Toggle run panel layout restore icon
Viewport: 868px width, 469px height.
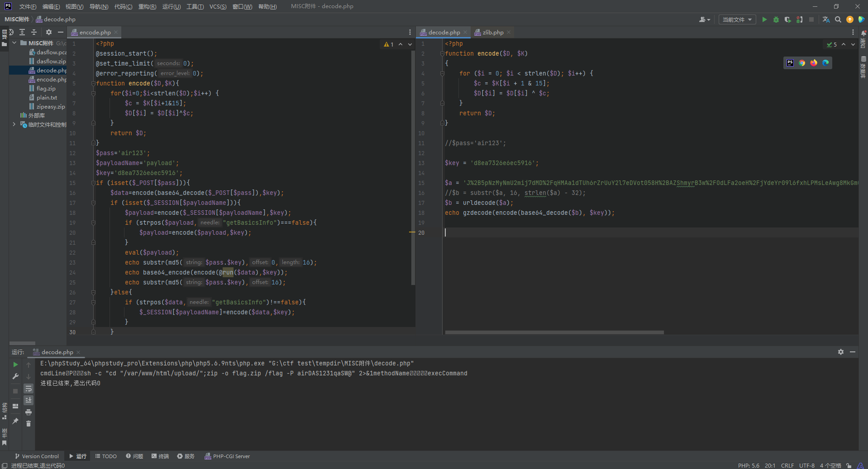[15, 406]
